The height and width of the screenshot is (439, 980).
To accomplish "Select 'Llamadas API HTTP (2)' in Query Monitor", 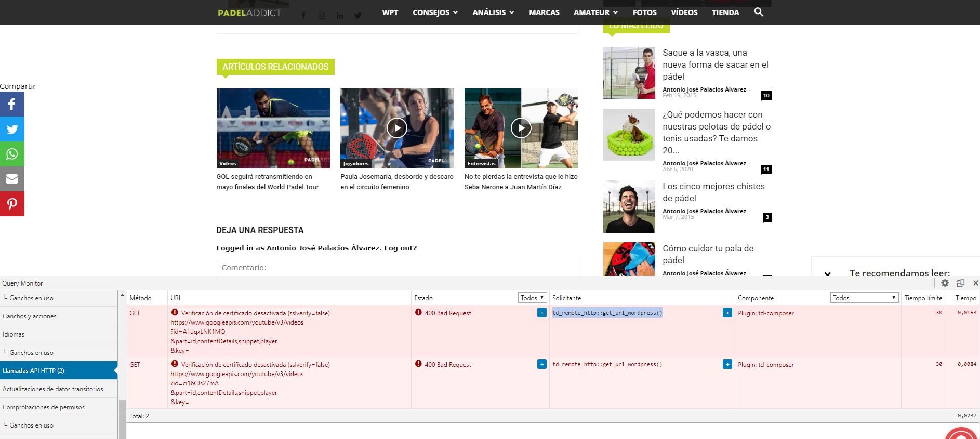I will (x=59, y=370).
